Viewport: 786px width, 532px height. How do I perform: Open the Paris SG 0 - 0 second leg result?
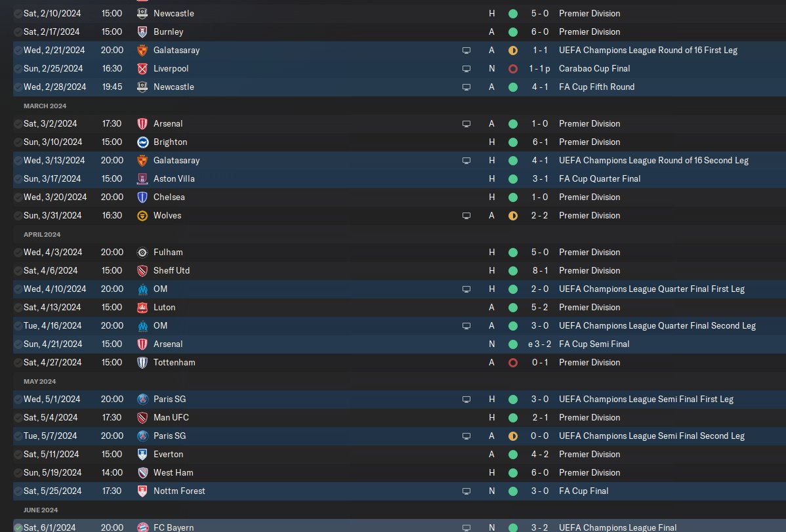(540, 436)
